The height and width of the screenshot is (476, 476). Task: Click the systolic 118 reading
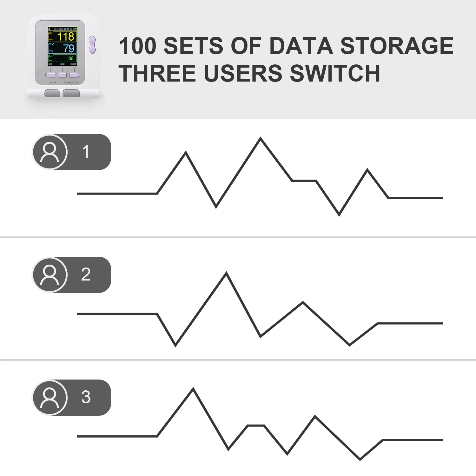[x=66, y=36]
